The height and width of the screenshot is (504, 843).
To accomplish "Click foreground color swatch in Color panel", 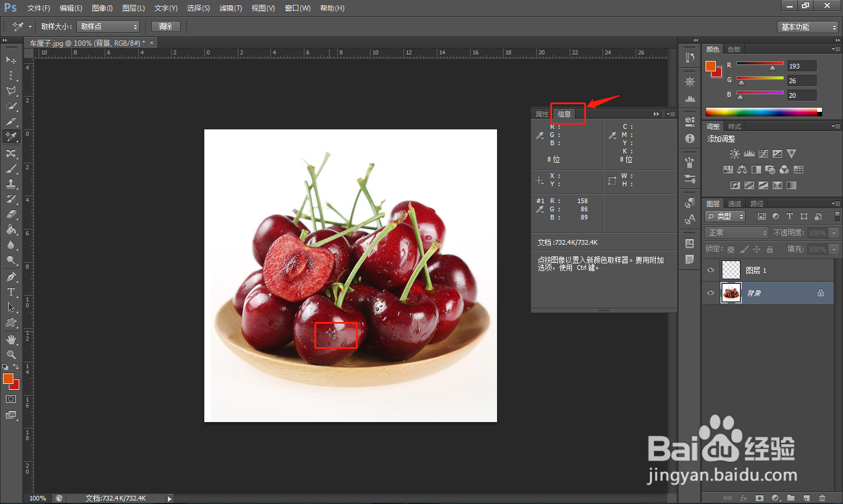I will coord(711,66).
